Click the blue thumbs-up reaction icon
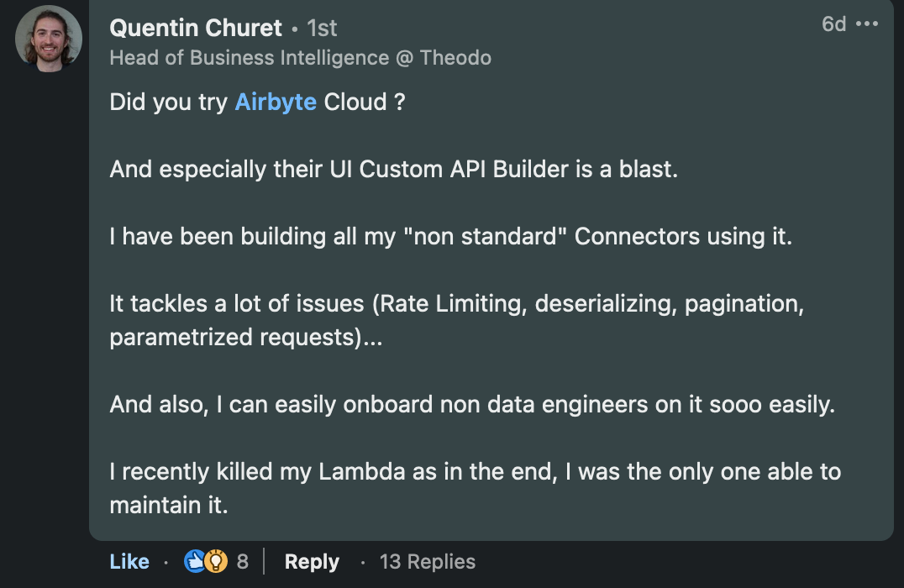904x588 pixels. (194, 561)
